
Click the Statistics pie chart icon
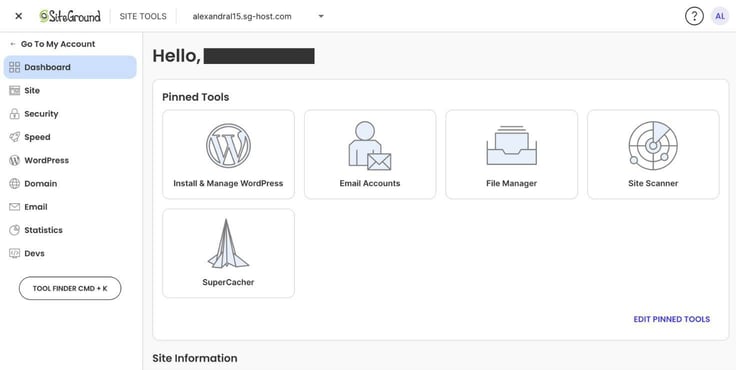[x=15, y=230]
